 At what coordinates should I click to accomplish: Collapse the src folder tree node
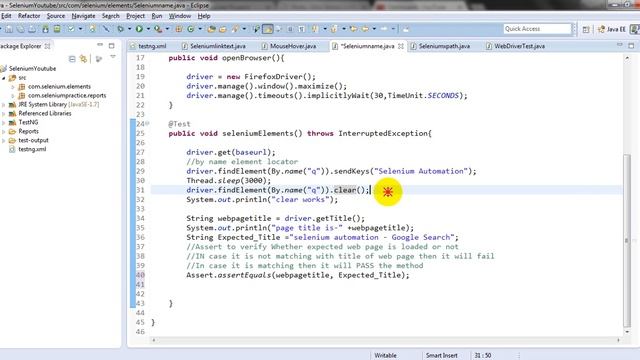4,78
